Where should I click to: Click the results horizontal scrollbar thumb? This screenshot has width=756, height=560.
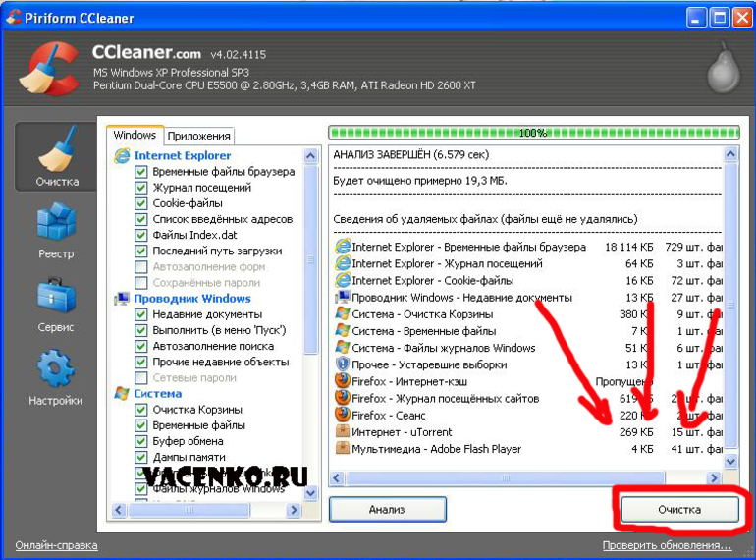[506, 478]
